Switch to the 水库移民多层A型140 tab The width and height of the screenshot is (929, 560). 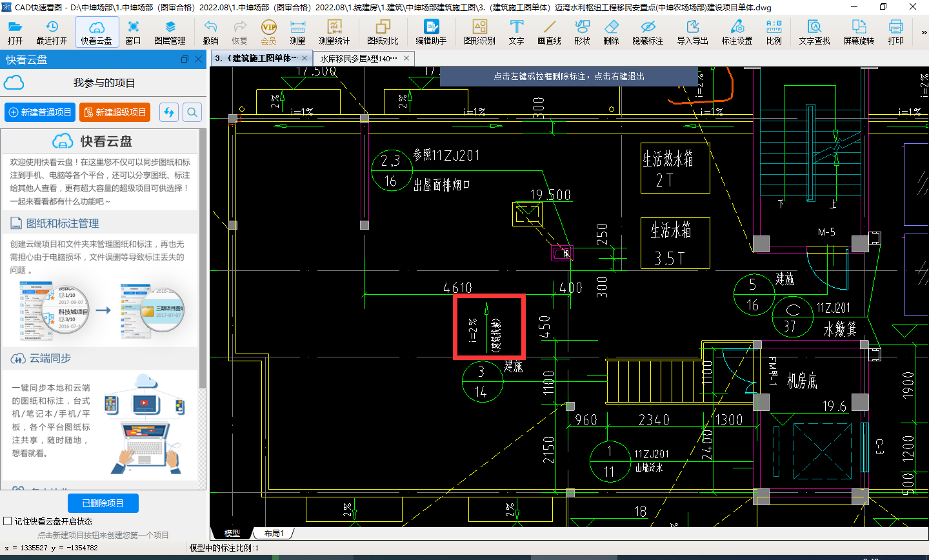tap(359, 58)
